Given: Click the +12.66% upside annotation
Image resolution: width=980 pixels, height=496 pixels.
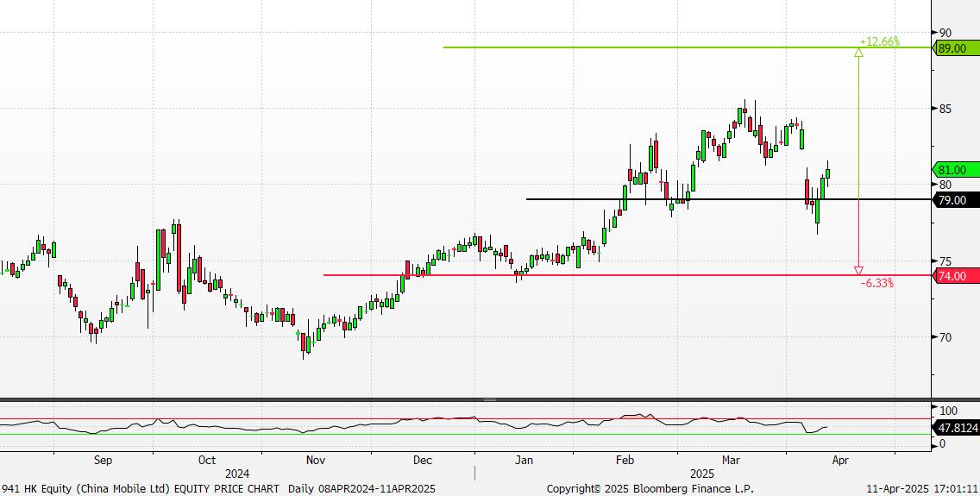Looking at the screenshot, I should (879, 41).
